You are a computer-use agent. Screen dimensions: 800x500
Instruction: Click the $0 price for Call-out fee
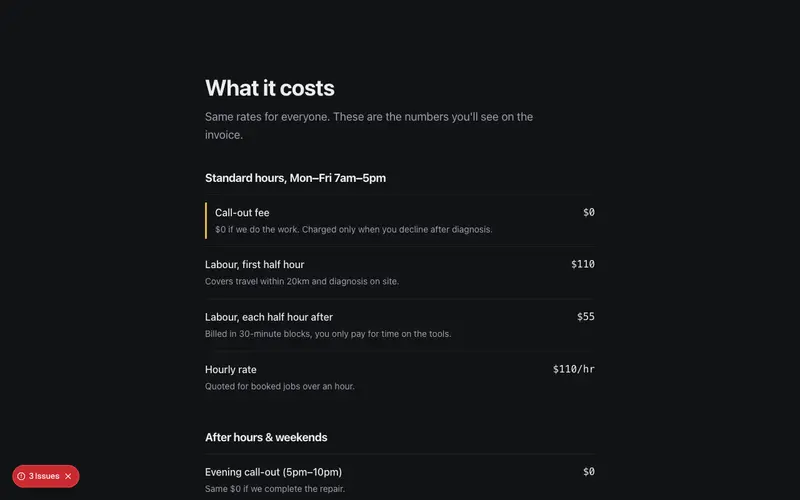click(x=589, y=212)
